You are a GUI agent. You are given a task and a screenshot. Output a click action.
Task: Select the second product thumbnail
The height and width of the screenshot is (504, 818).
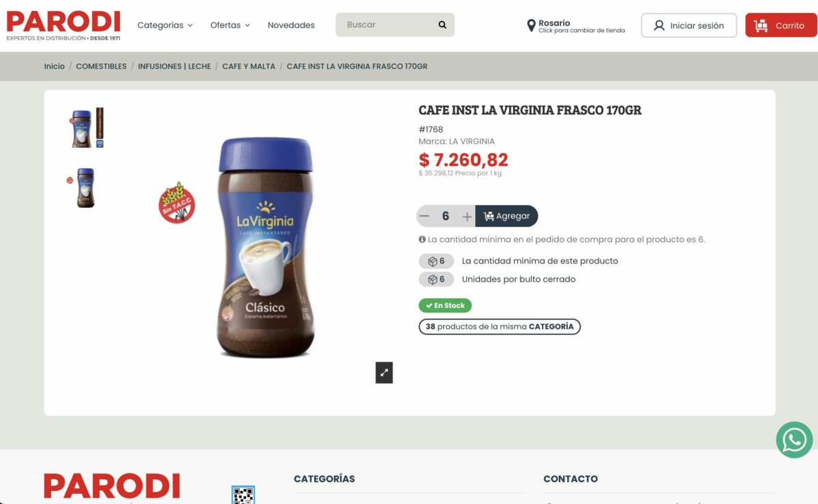tap(82, 187)
